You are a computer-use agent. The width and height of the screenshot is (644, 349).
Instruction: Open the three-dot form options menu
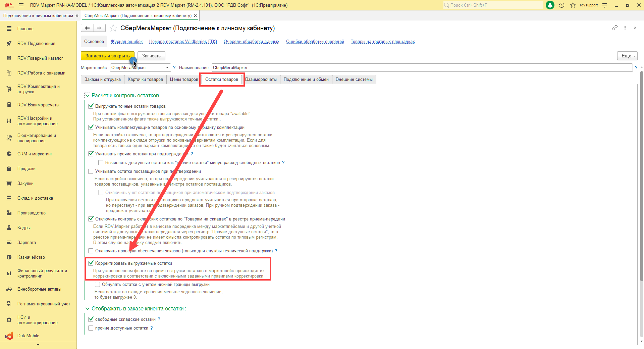625,28
